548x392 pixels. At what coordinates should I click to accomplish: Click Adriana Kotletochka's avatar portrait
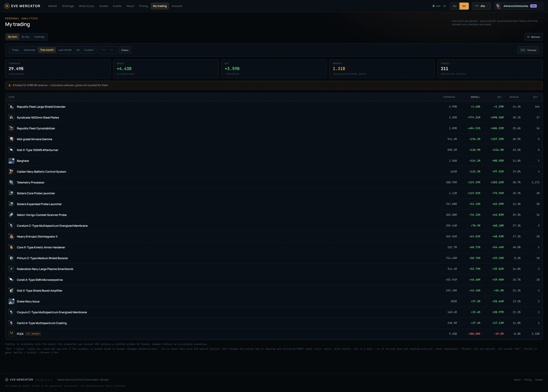498,6
